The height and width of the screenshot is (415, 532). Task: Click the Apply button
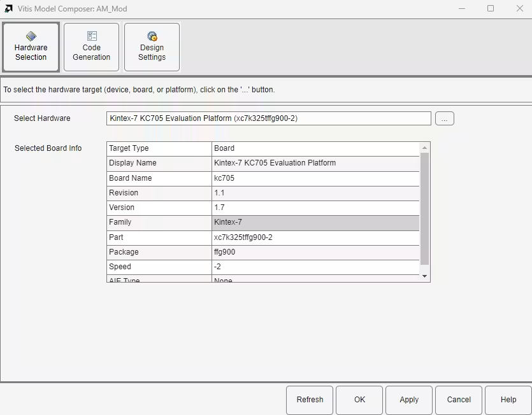[409, 400]
